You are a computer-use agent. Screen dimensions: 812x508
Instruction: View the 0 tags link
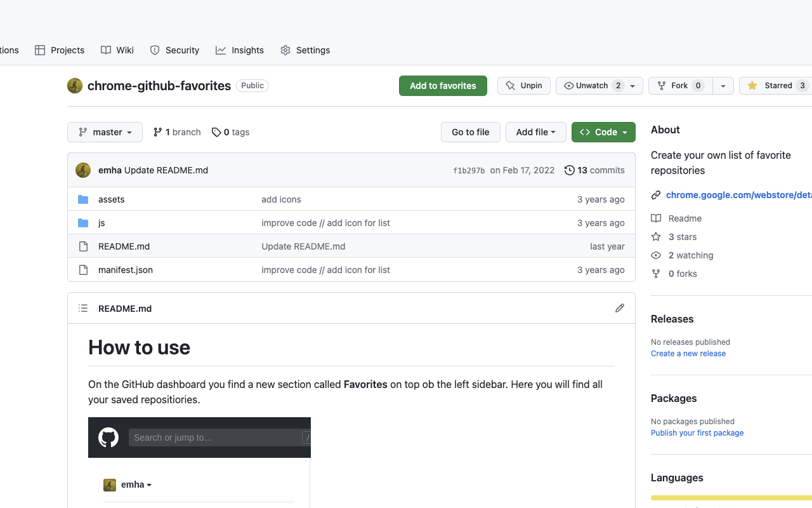230,132
